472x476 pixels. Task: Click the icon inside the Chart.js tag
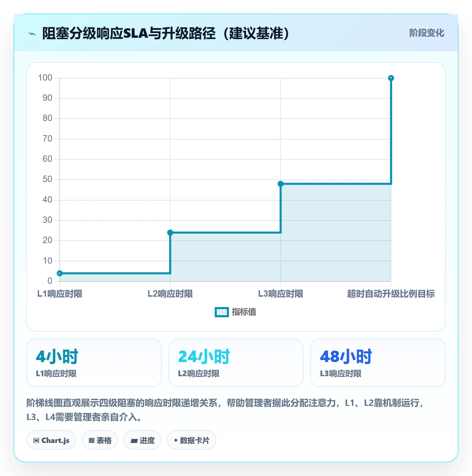pos(36,441)
